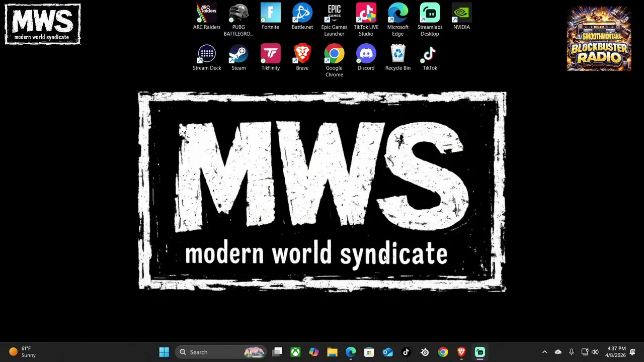Image resolution: width=644 pixels, height=362 pixels.
Task: Open the Windows Start menu
Action: coord(164,352)
